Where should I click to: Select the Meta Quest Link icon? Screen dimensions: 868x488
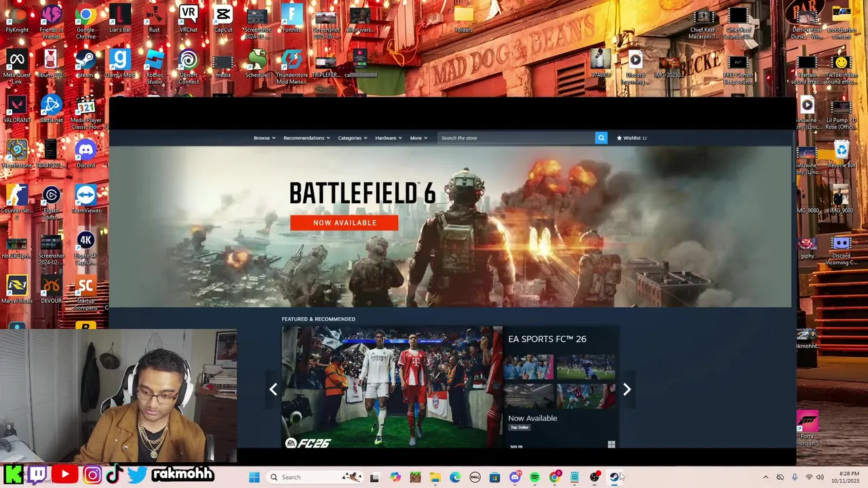tap(17, 66)
